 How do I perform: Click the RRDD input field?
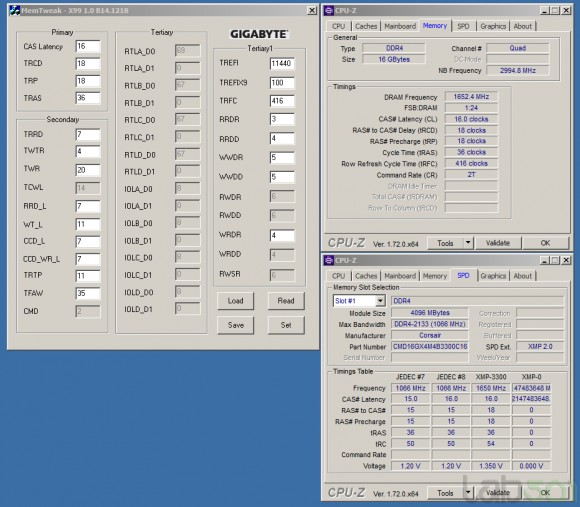point(282,139)
